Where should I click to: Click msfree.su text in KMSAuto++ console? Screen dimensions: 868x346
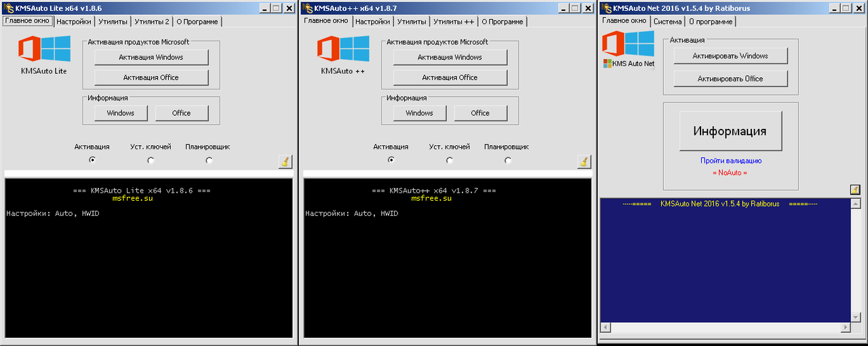pos(432,199)
